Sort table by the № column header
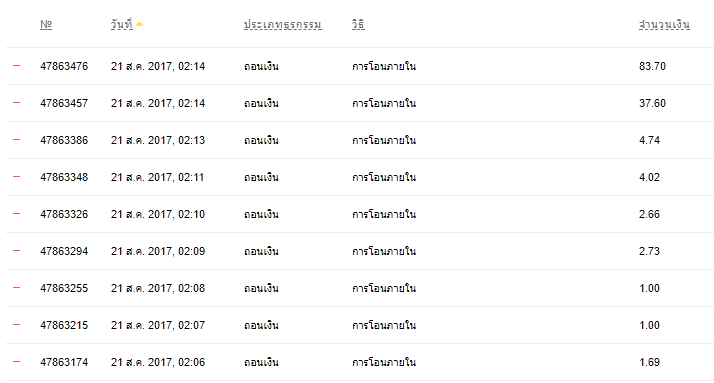The image size is (714, 383). click(x=46, y=24)
